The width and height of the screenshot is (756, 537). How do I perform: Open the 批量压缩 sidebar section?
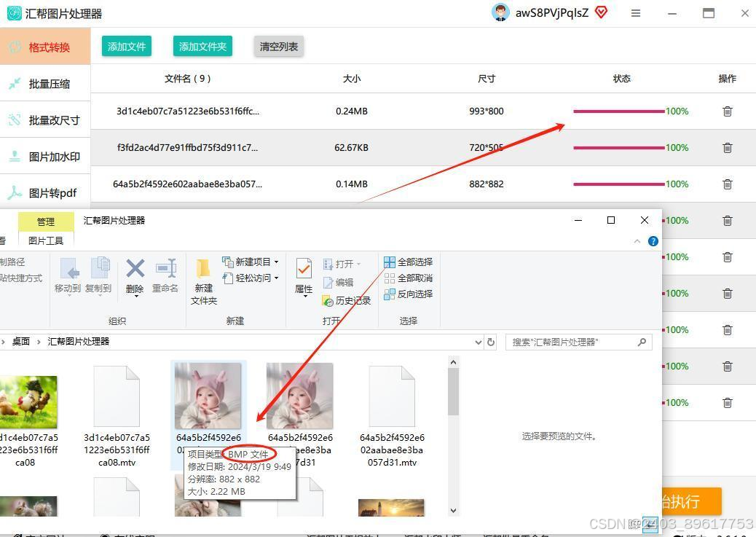click(x=45, y=84)
